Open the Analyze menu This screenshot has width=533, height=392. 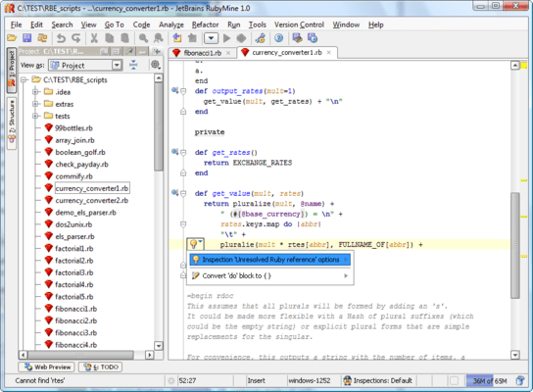tap(171, 24)
